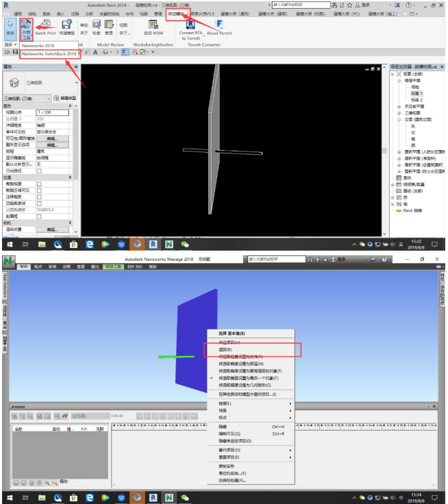
Task: Click Convert RFA to FormIt icon
Action: (190, 30)
